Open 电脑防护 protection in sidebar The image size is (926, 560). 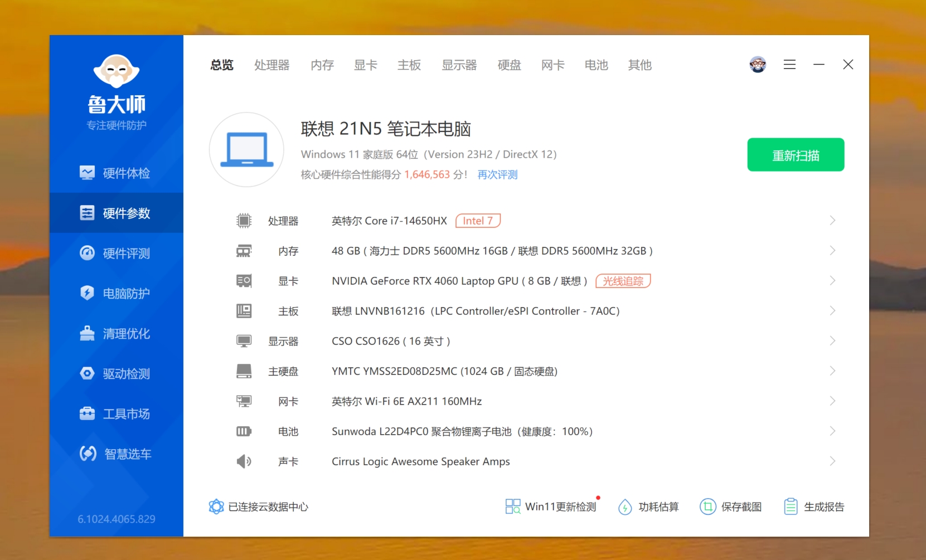[116, 294]
